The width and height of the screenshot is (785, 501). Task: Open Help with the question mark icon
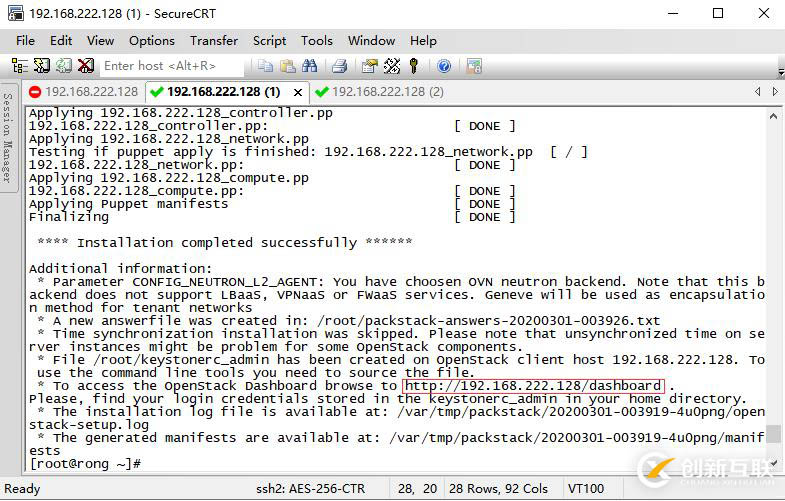click(x=444, y=66)
